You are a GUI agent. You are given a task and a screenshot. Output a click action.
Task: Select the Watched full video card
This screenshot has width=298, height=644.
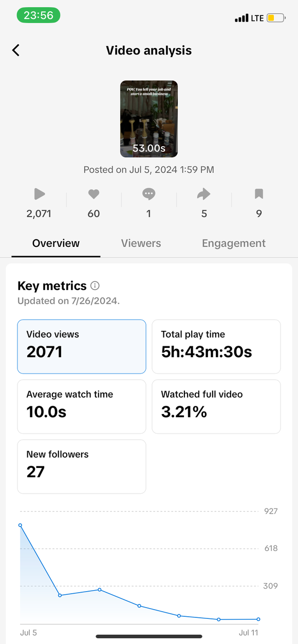[x=216, y=406]
